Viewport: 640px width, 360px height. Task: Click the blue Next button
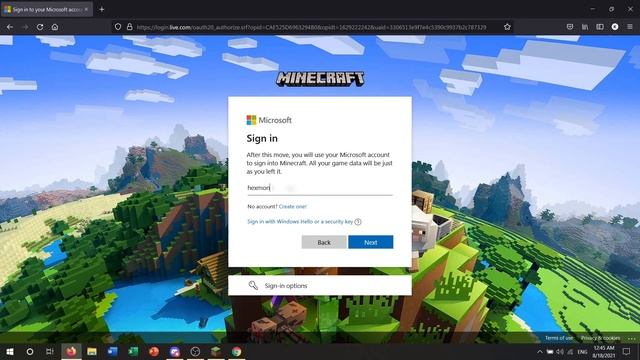[371, 242]
